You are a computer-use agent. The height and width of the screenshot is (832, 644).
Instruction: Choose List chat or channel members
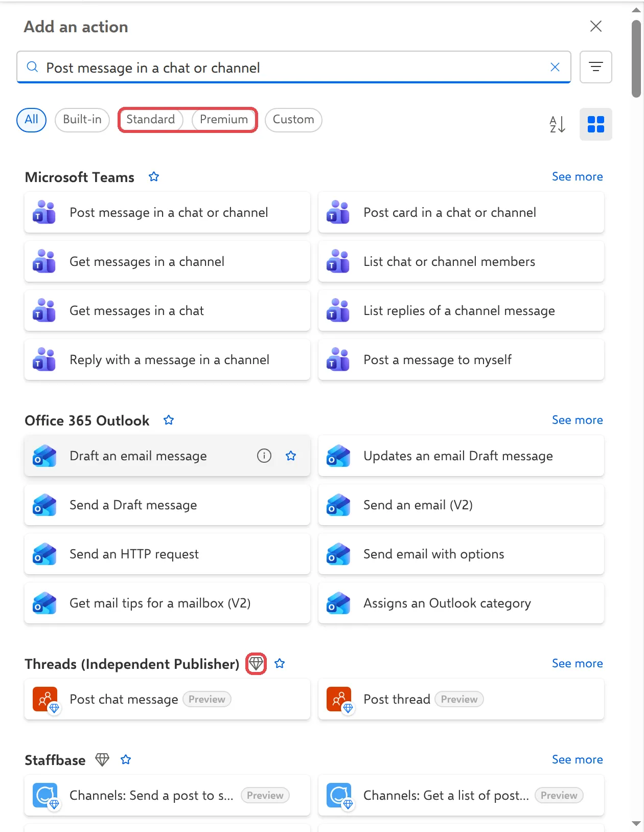coord(461,261)
